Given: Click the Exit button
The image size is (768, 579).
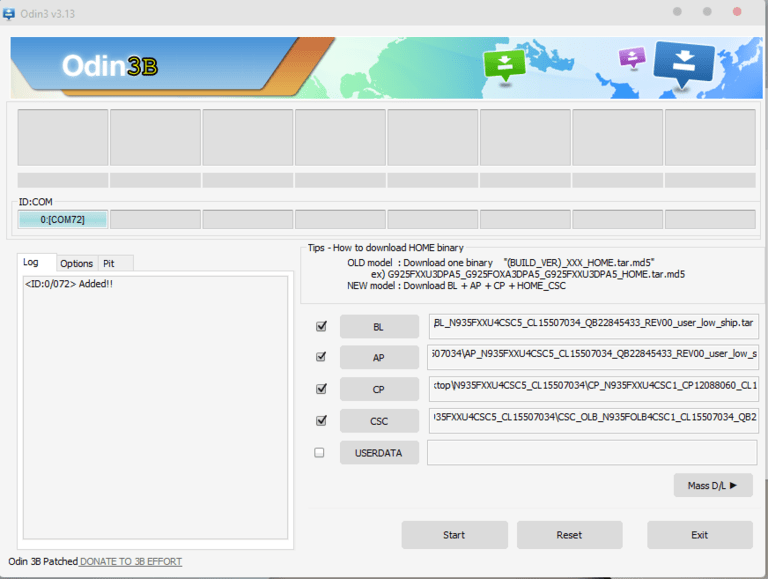Looking at the screenshot, I should [699, 535].
